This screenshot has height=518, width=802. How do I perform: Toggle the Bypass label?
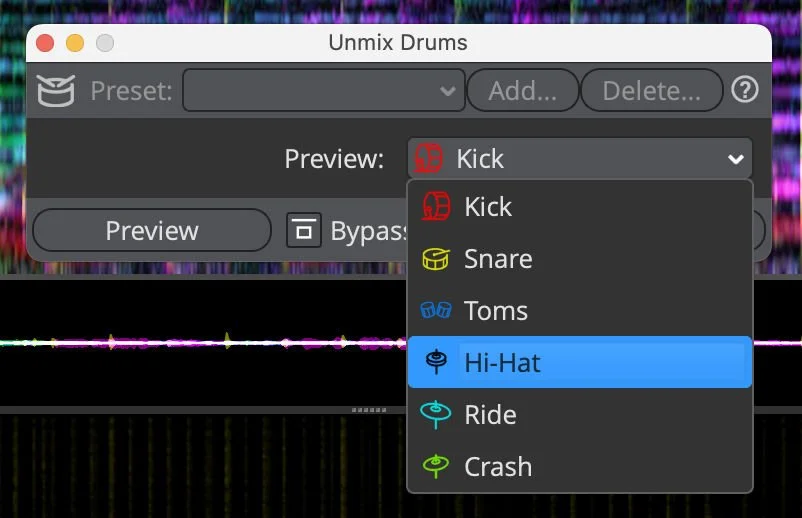[369, 231]
